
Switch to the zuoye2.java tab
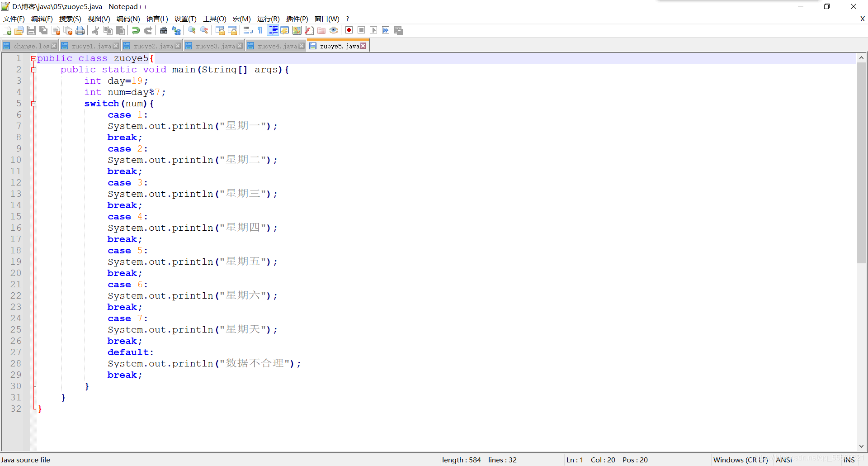tap(152, 46)
